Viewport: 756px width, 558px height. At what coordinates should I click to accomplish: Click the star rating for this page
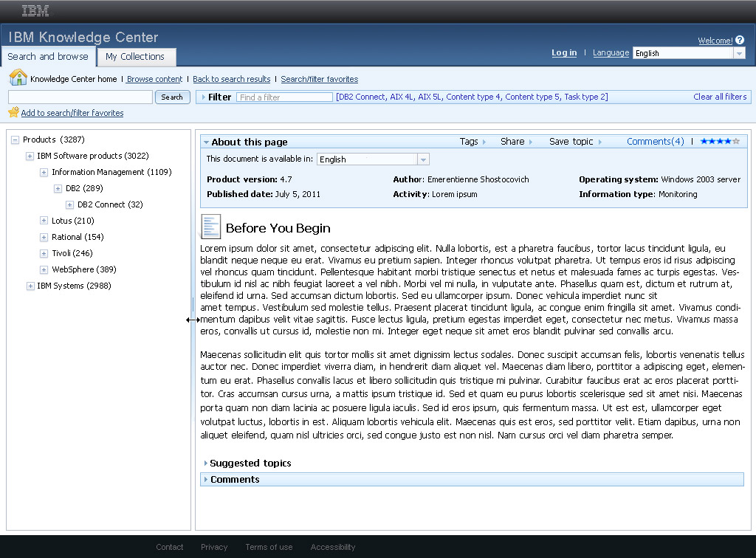719,142
